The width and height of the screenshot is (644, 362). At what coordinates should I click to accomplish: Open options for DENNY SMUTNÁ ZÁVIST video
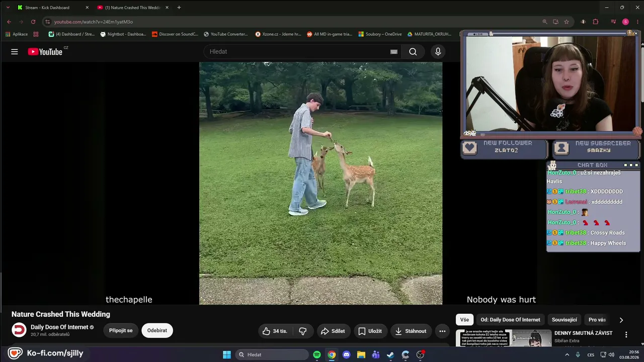(x=626, y=334)
